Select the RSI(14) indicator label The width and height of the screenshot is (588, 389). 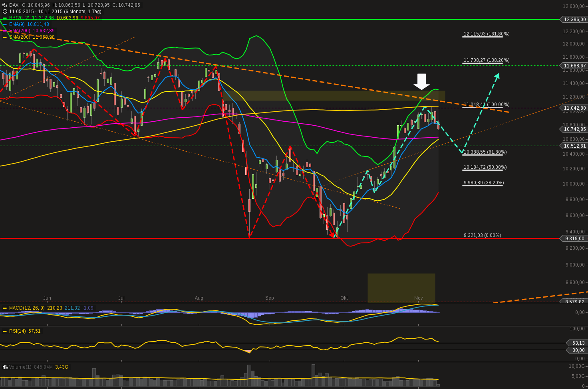click(x=18, y=331)
